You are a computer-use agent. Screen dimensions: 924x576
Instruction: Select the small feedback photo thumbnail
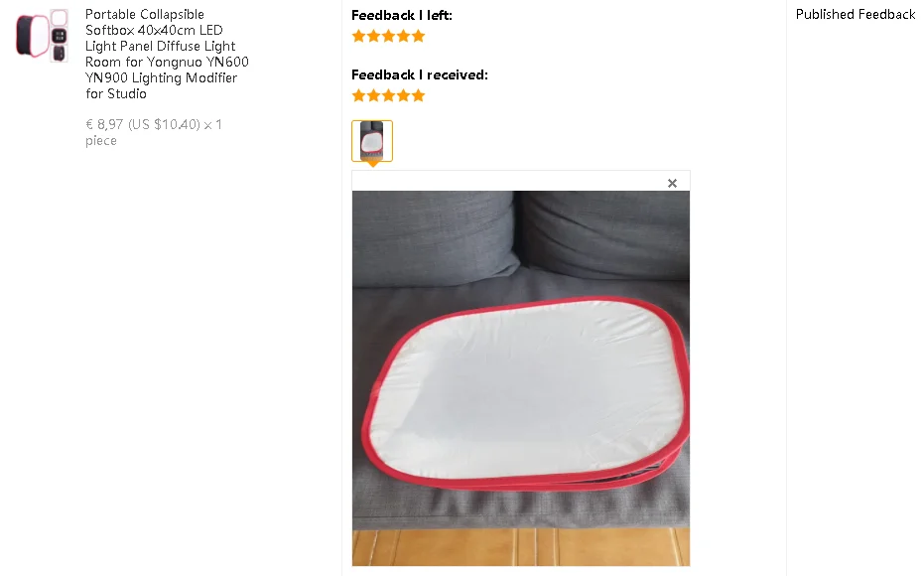pyautogui.click(x=372, y=141)
